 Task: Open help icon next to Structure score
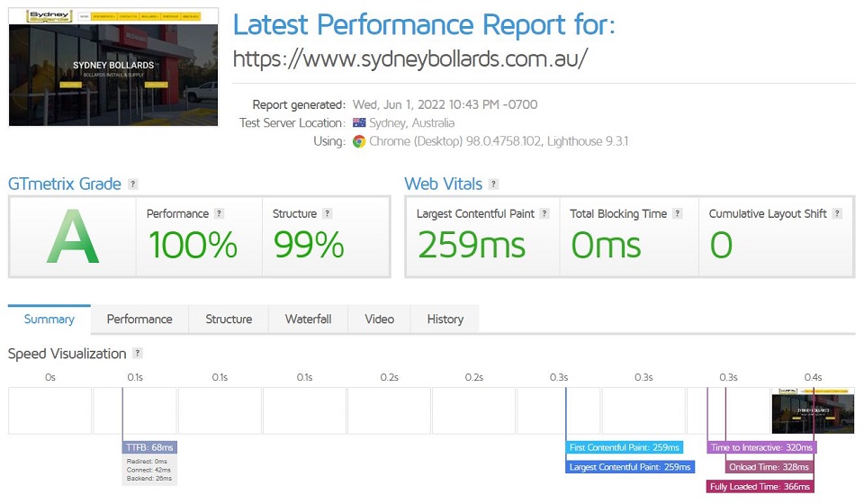tap(328, 213)
